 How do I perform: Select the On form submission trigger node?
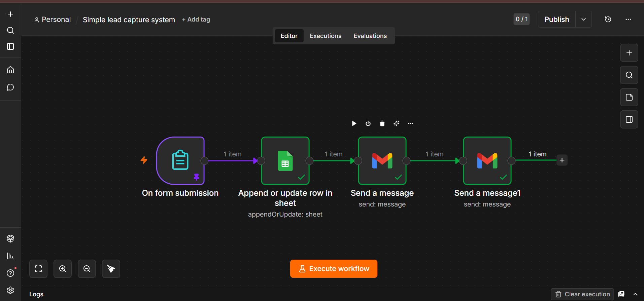click(180, 161)
